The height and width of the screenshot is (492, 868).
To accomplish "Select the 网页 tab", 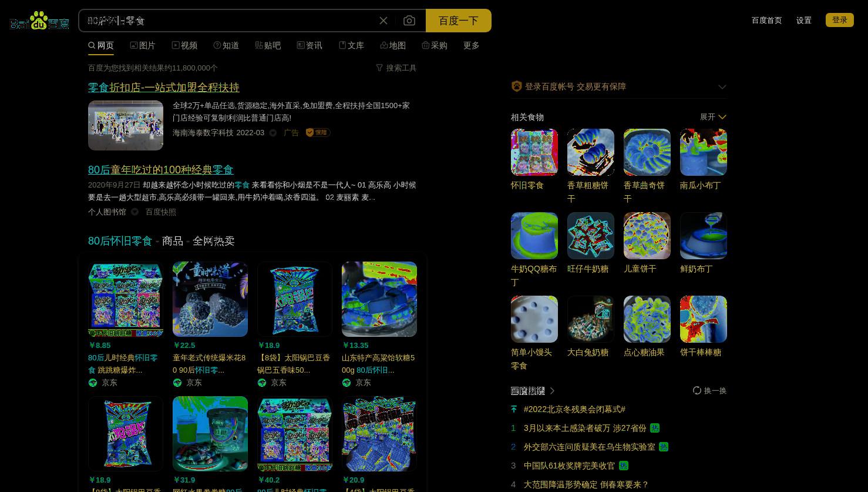I will (x=101, y=45).
